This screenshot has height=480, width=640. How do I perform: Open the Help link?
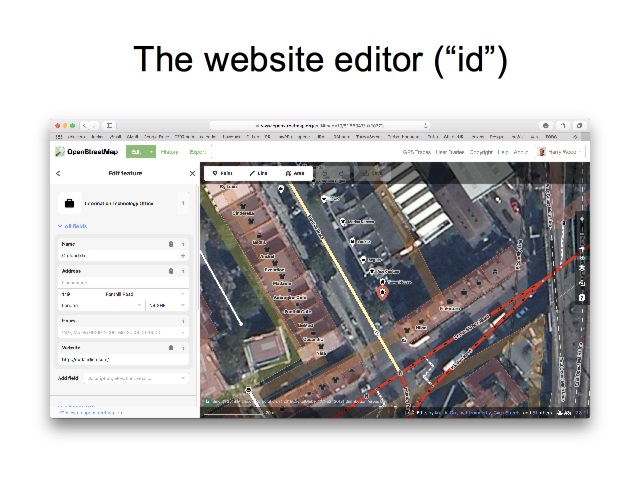click(x=503, y=152)
